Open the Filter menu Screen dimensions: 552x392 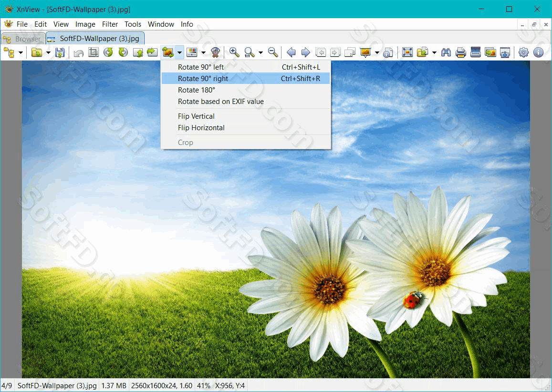(x=110, y=24)
